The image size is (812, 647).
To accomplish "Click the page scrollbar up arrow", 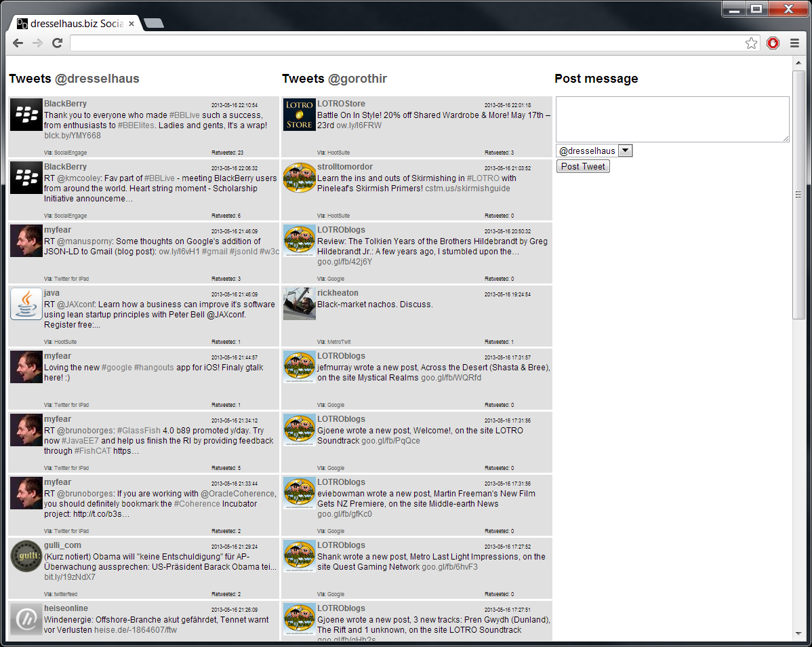I will 798,63.
